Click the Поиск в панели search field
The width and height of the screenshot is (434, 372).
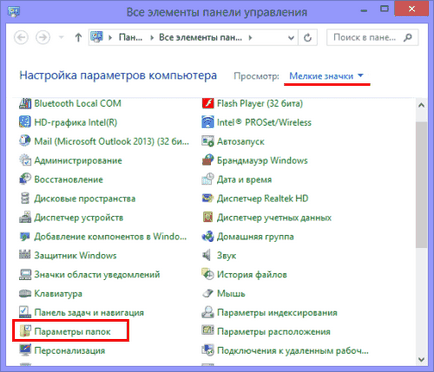coord(372,38)
